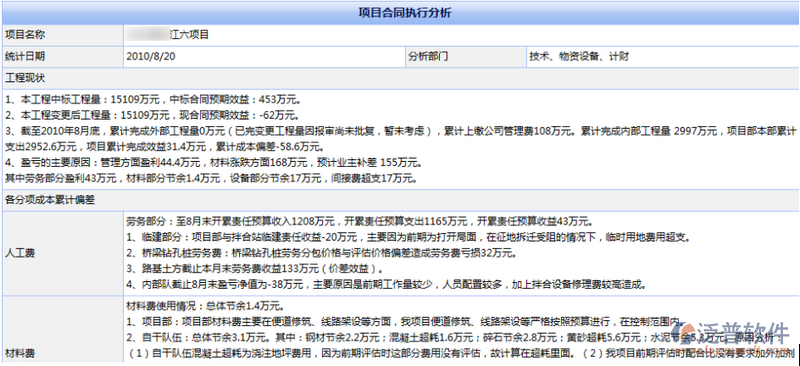Click the 项目名称 label cell
The width and height of the screenshot is (800, 366).
[62, 35]
